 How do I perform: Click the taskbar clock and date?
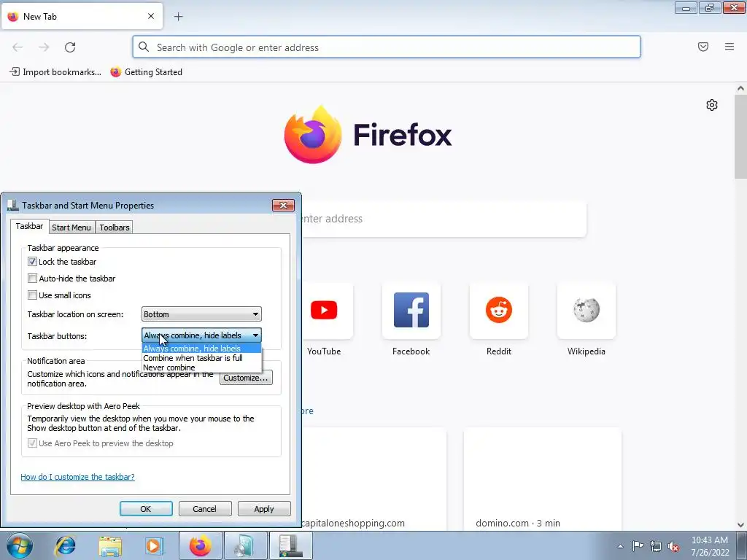[710, 546]
